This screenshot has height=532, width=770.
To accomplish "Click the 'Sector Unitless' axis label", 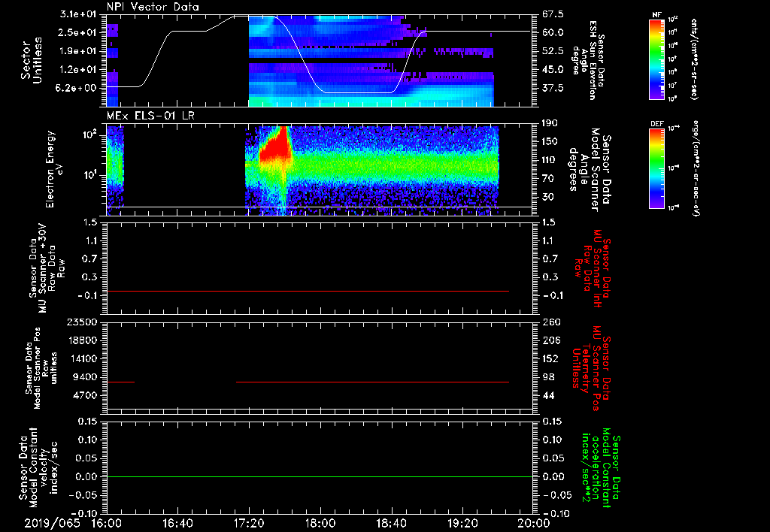I will coord(31,60).
